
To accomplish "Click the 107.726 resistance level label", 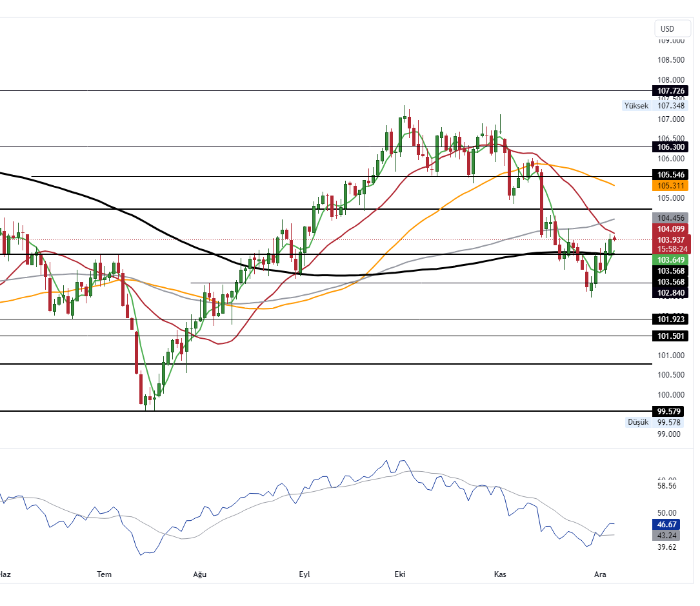I will [x=670, y=91].
